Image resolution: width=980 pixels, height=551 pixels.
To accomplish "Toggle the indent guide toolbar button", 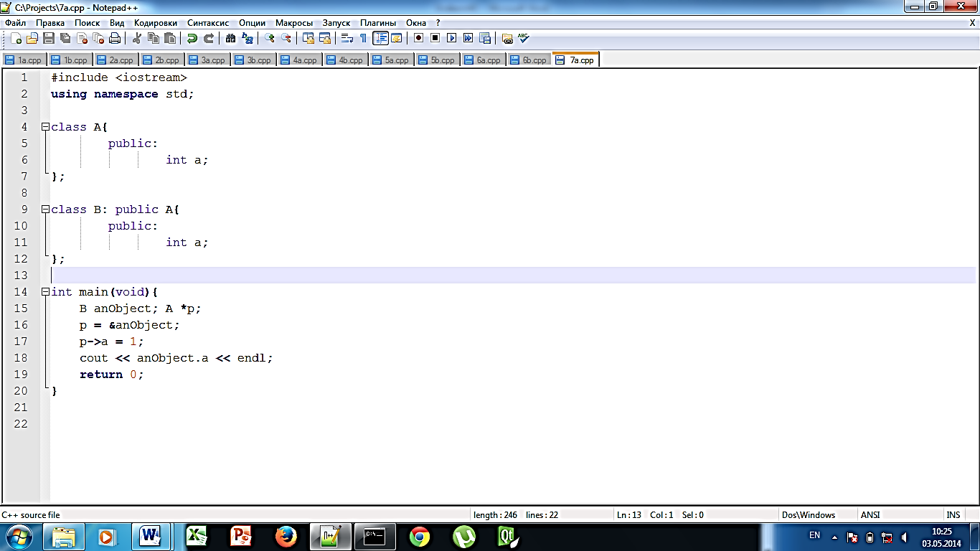I will pos(380,39).
